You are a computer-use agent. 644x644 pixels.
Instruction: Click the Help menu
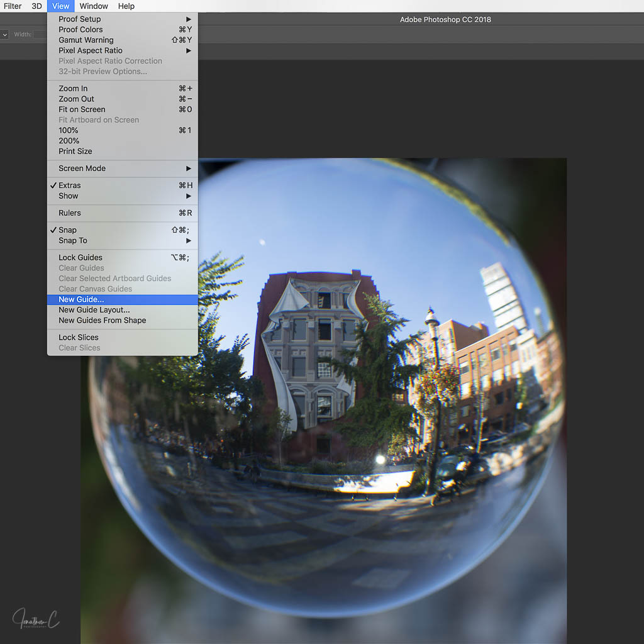[x=126, y=6]
